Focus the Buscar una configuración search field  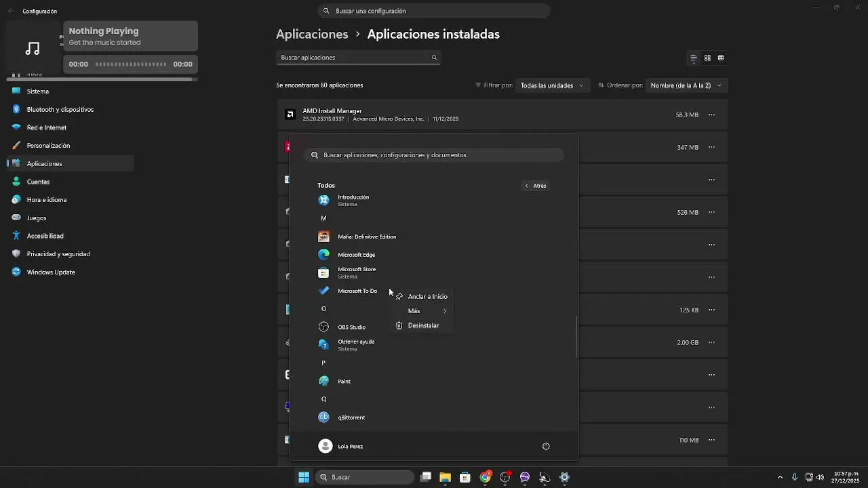(434, 11)
